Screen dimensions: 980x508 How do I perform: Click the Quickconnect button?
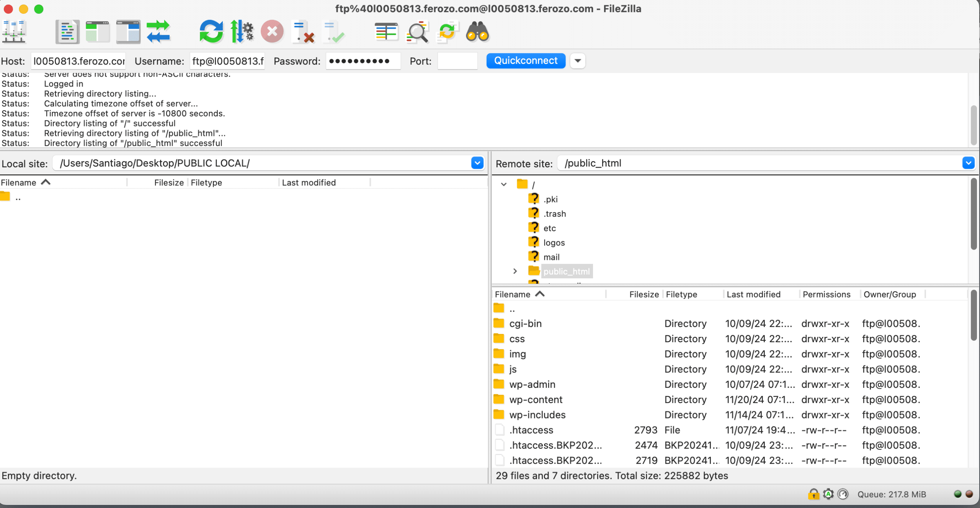point(526,61)
